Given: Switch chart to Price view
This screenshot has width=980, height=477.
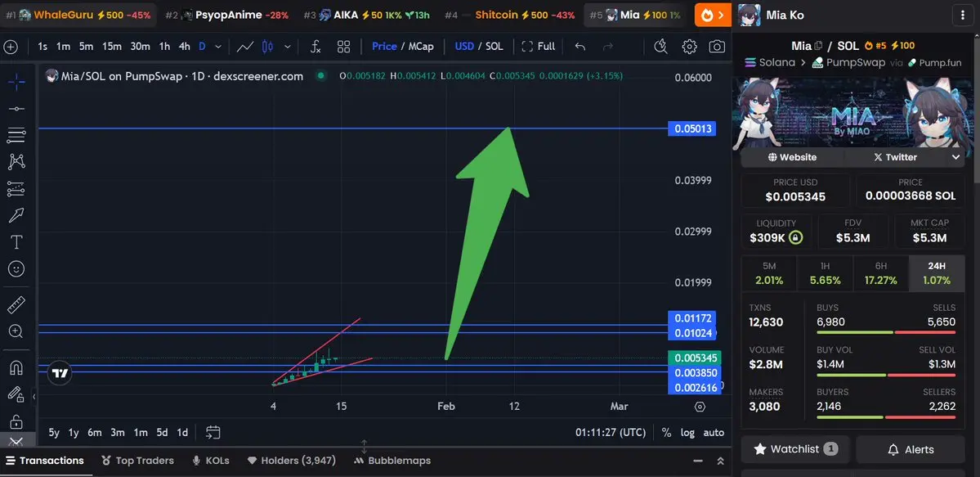Looking at the screenshot, I should [x=384, y=47].
